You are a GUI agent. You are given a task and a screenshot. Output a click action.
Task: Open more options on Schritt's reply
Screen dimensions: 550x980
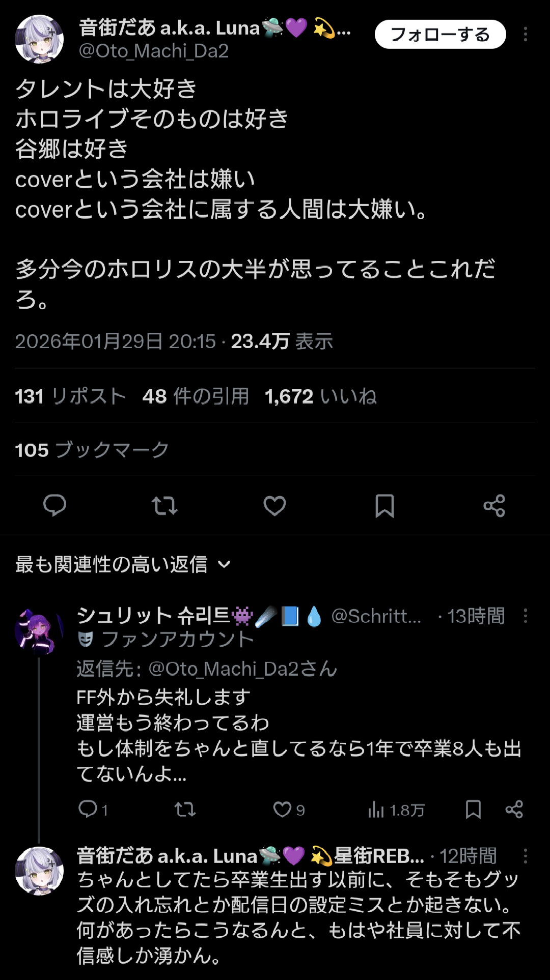525,616
